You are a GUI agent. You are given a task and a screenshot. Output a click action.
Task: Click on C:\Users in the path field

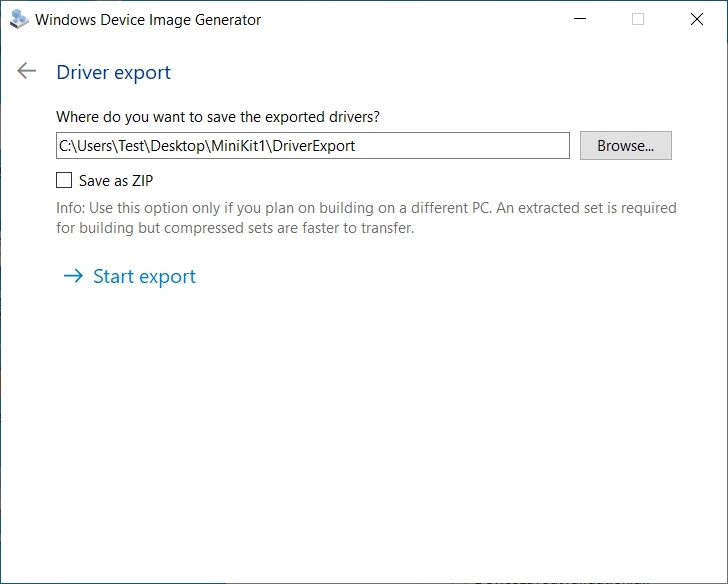pos(85,146)
